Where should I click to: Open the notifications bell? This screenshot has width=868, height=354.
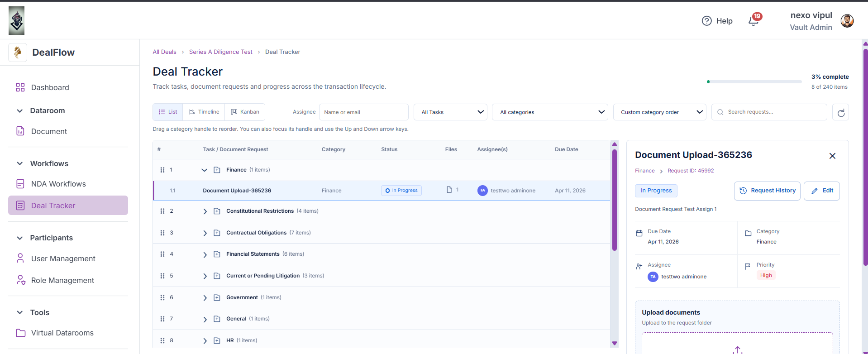754,21
